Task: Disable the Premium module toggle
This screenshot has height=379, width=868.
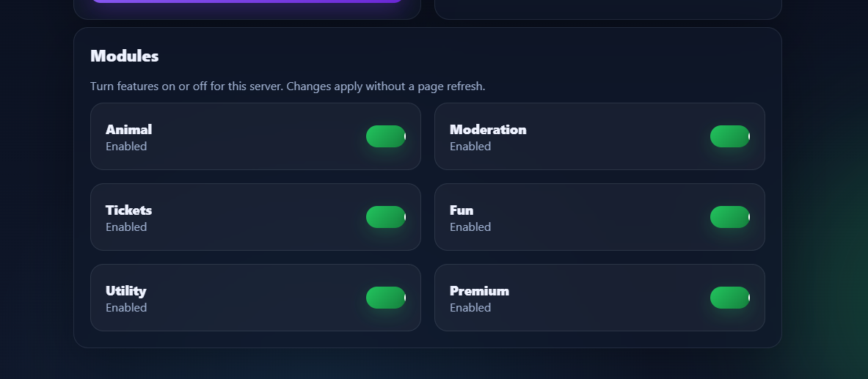Action: pyautogui.click(x=730, y=298)
